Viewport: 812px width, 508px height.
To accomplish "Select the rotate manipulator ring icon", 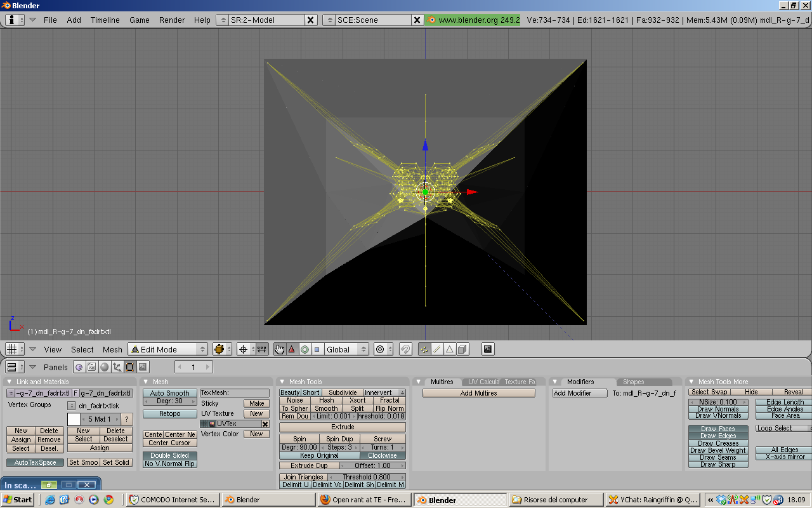I will pyautogui.click(x=304, y=349).
